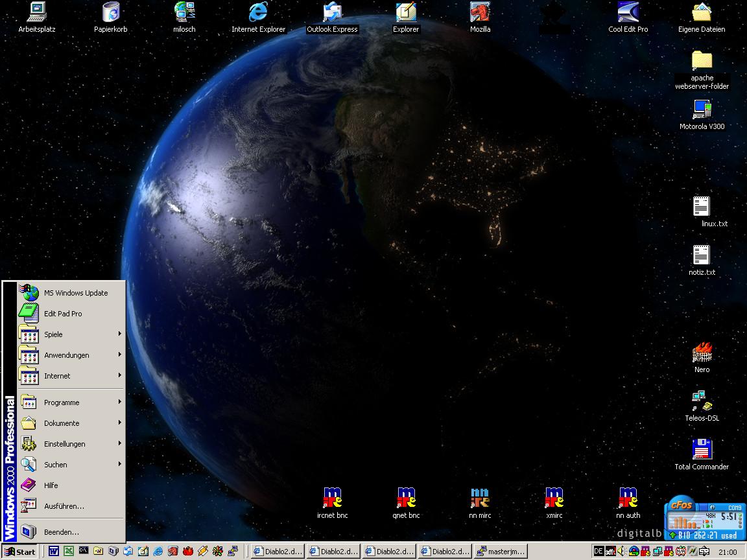Expand the Spiele submenu
747x560 pixels.
click(x=71, y=334)
